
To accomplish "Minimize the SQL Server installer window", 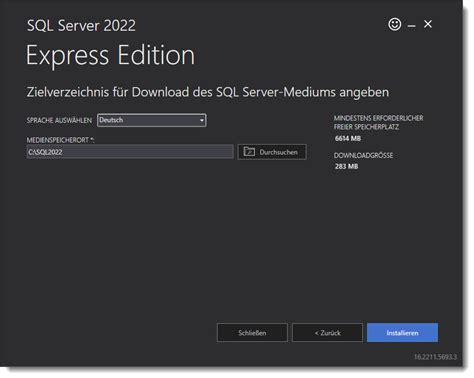I will pos(412,26).
